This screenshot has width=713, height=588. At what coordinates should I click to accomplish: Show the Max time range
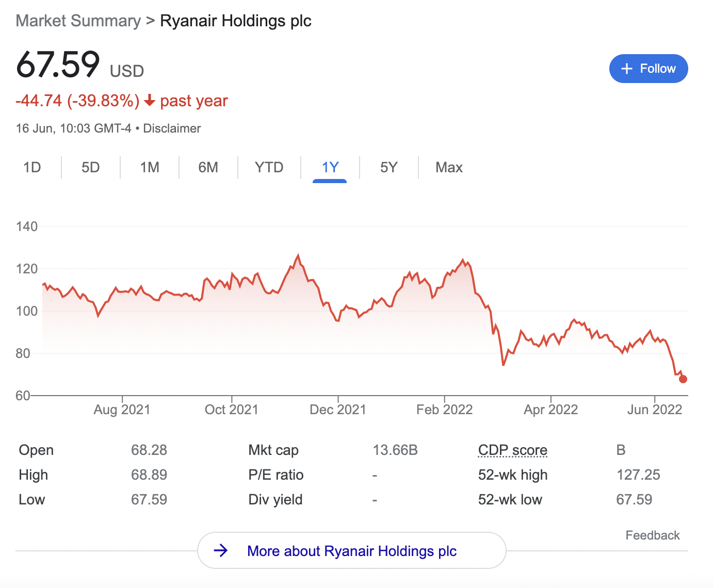click(x=449, y=168)
